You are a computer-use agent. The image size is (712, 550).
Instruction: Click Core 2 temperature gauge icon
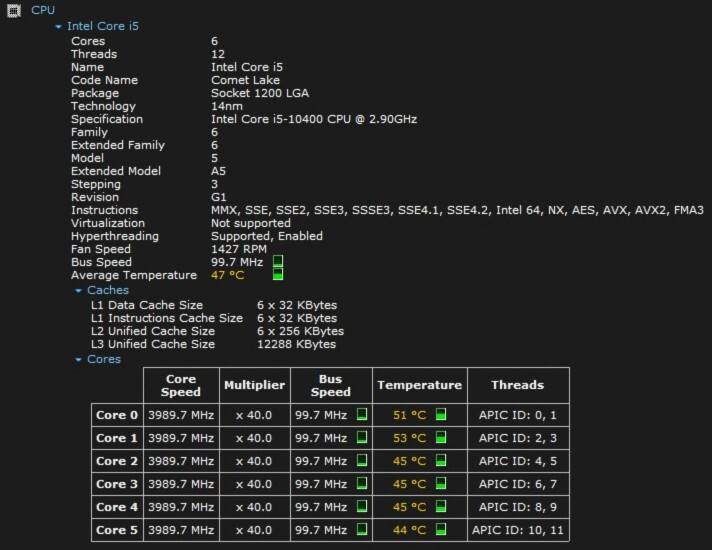pyautogui.click(x=440, y=461)
